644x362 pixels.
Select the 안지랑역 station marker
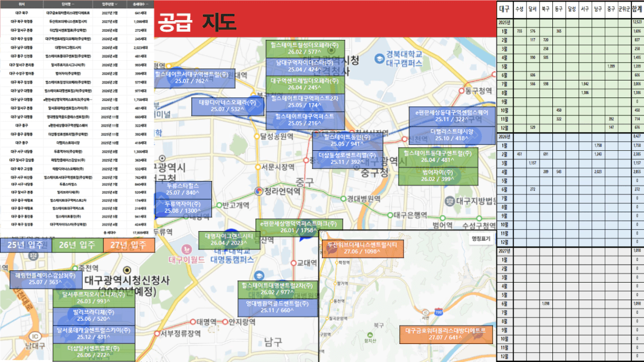click(x=225, y=321)
